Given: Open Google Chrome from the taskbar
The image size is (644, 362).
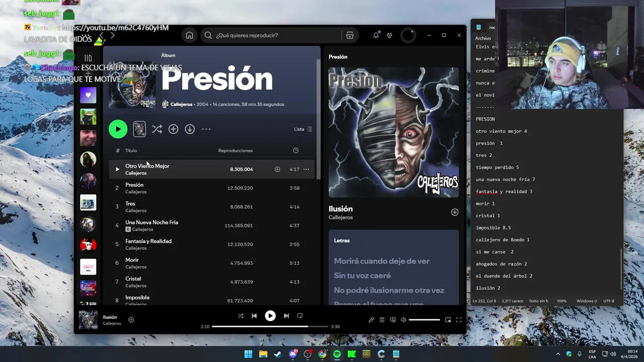Looking at the screenshot, I should 322,354.
